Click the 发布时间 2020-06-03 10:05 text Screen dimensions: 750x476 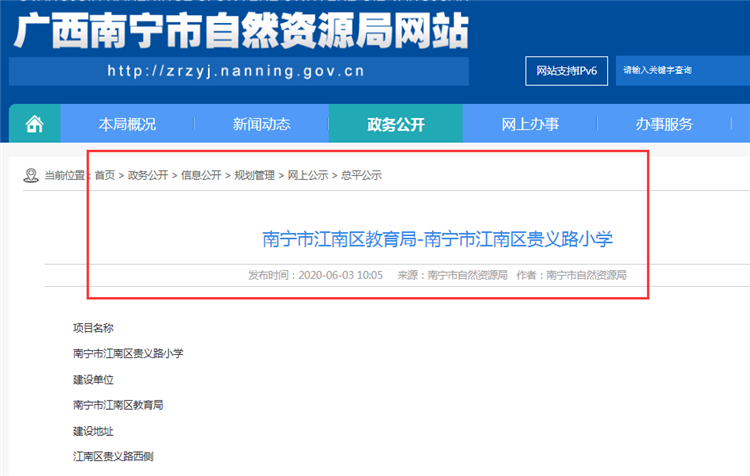(x=315, y=275)
